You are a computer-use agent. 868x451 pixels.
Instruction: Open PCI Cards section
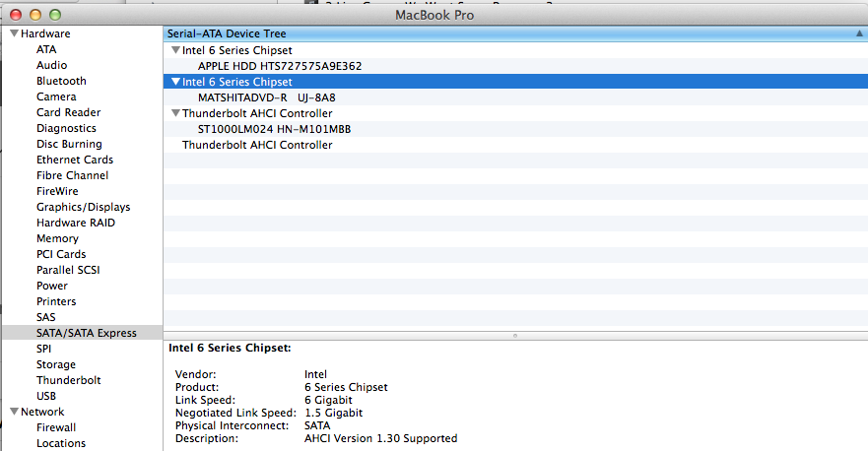tap(61, 255)
